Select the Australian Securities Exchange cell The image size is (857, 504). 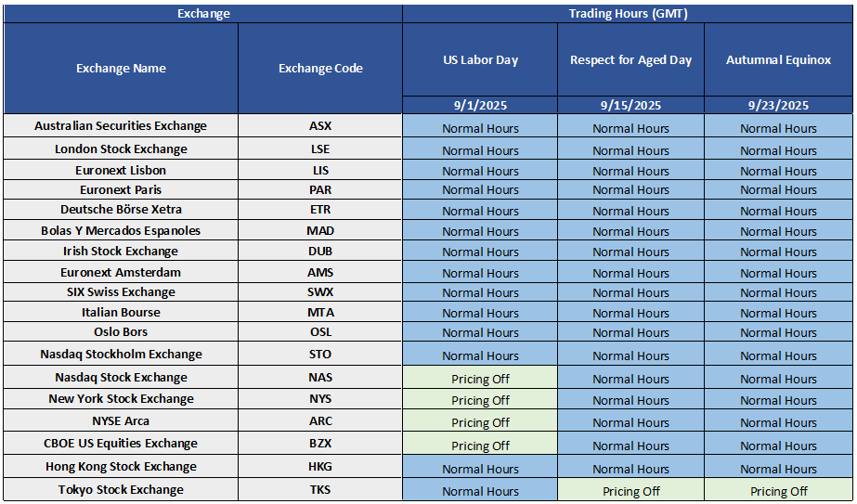click(121, 125)
